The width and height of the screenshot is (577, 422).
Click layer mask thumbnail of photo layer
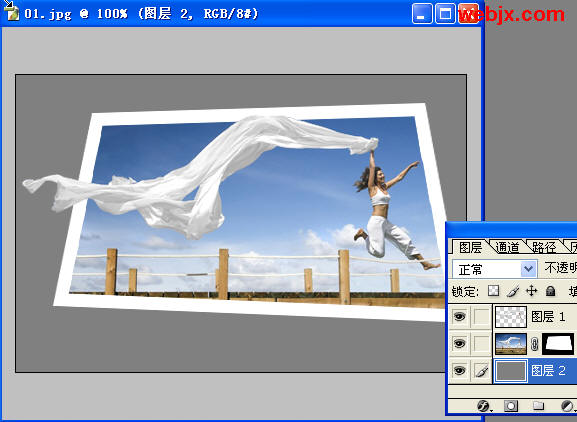click(558, 344)
